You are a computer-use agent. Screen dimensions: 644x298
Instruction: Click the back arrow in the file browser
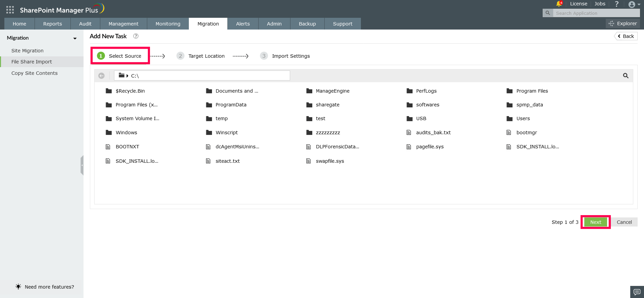point(101,76)
